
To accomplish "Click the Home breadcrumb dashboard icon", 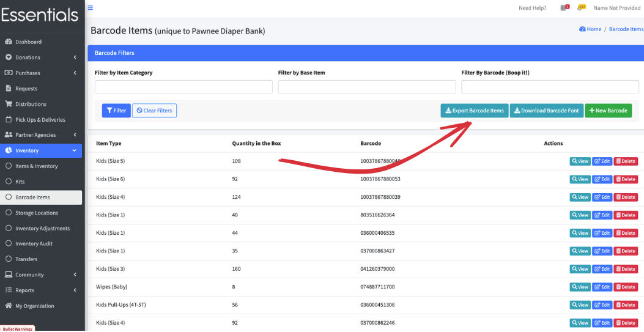I will [x=582, y=29].
